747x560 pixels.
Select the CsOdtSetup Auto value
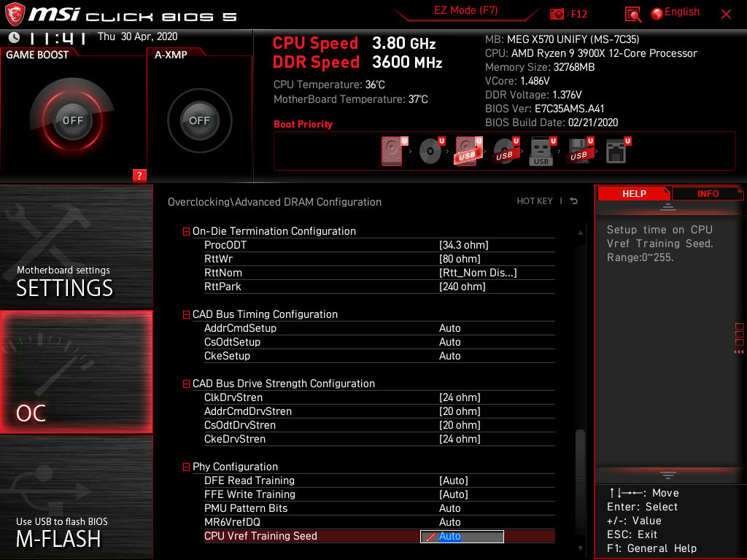pyautogui.click(x=449, y=342)
